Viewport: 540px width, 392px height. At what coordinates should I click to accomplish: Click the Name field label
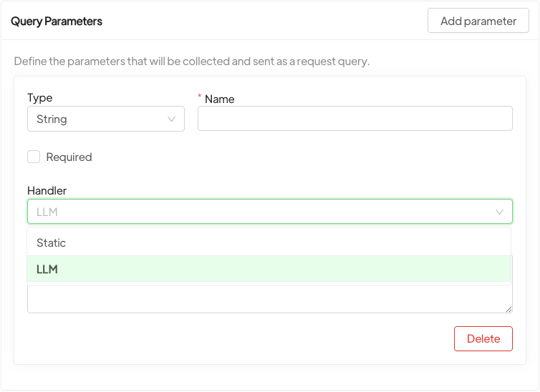click(x=219, y=99)
